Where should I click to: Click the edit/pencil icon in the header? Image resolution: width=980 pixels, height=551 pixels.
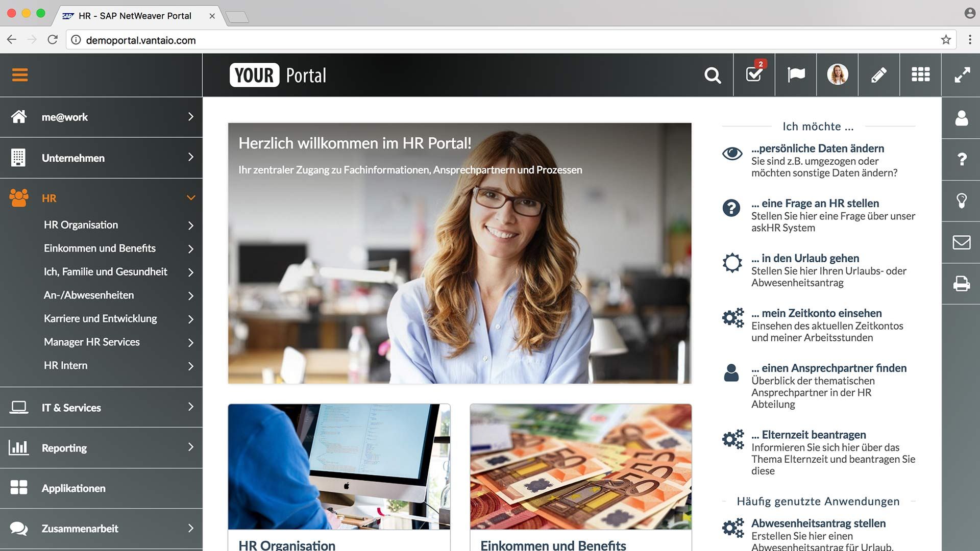click(x=878, y=74)
